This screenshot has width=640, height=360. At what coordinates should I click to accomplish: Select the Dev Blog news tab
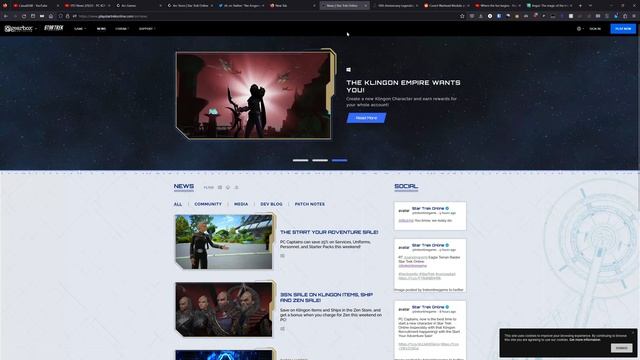271,204
